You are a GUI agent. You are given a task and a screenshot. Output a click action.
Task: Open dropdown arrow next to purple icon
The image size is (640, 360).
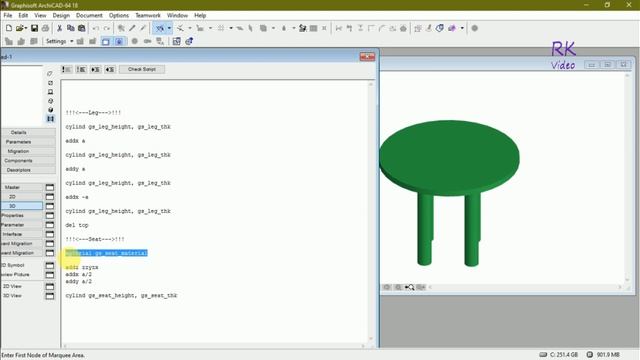tap(462, 28)
